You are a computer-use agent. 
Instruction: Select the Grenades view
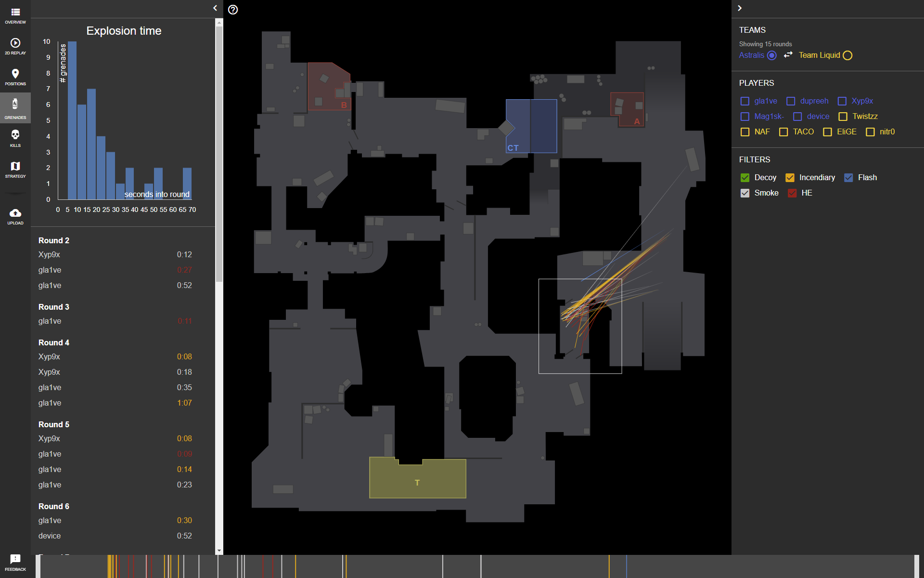(x=15, y=107)
